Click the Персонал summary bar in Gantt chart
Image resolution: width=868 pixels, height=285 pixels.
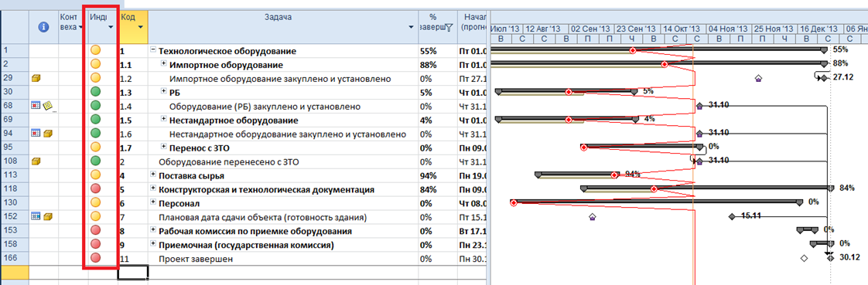[x=657, y=202]
